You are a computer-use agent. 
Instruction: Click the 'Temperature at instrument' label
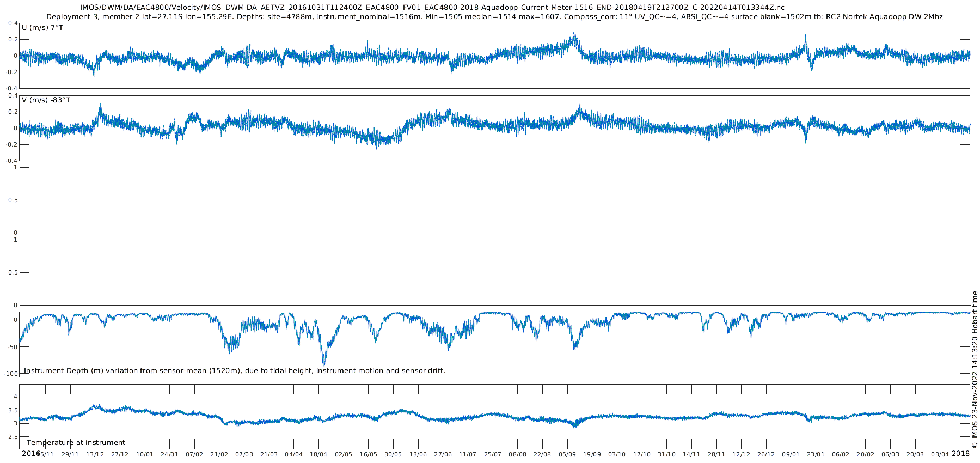click(x=76, y=443)
